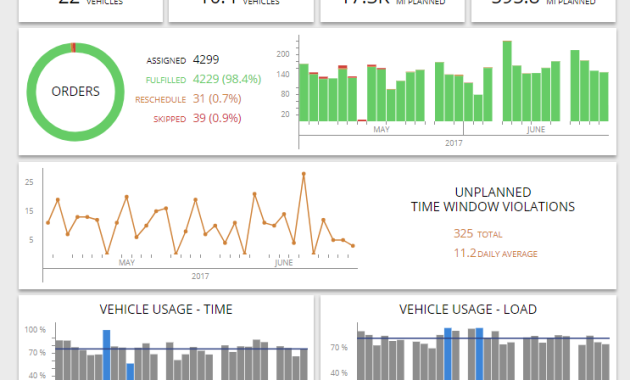630x380 pixels.
Task: Click the Unplanned Time Window Violations heading
Action: tap(493, 199)
